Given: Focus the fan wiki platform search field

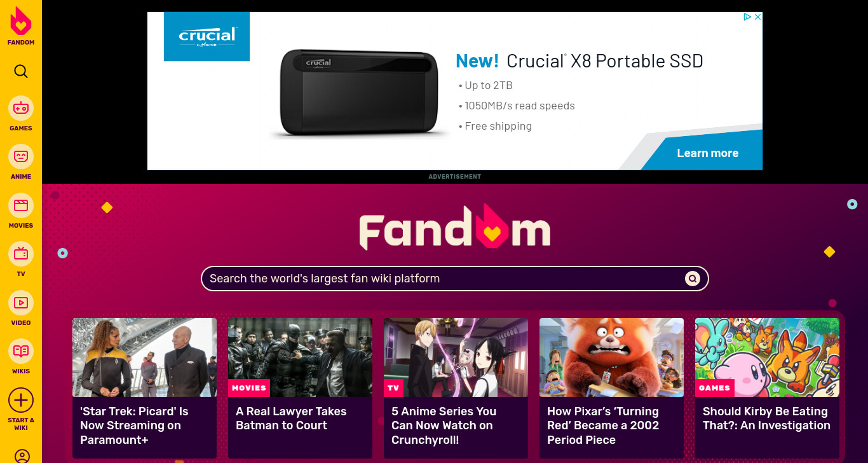Looking at the screenshot, I should pos(445,279).
